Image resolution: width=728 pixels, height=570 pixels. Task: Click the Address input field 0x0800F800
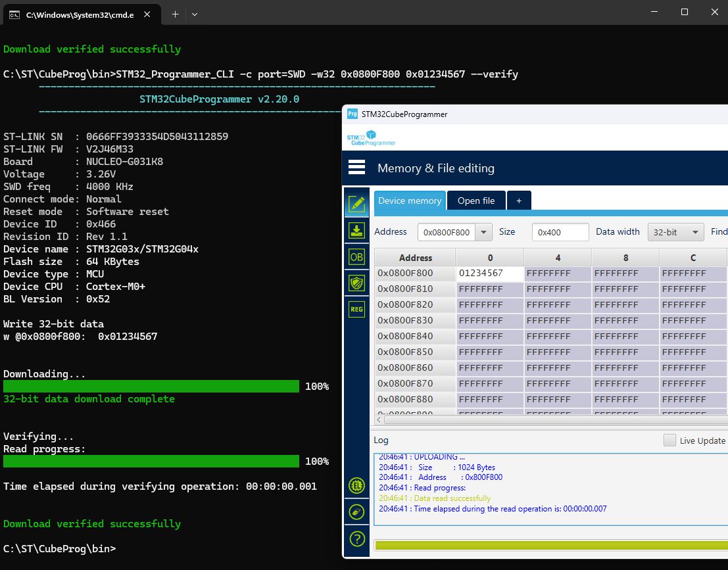pos(447,232)
